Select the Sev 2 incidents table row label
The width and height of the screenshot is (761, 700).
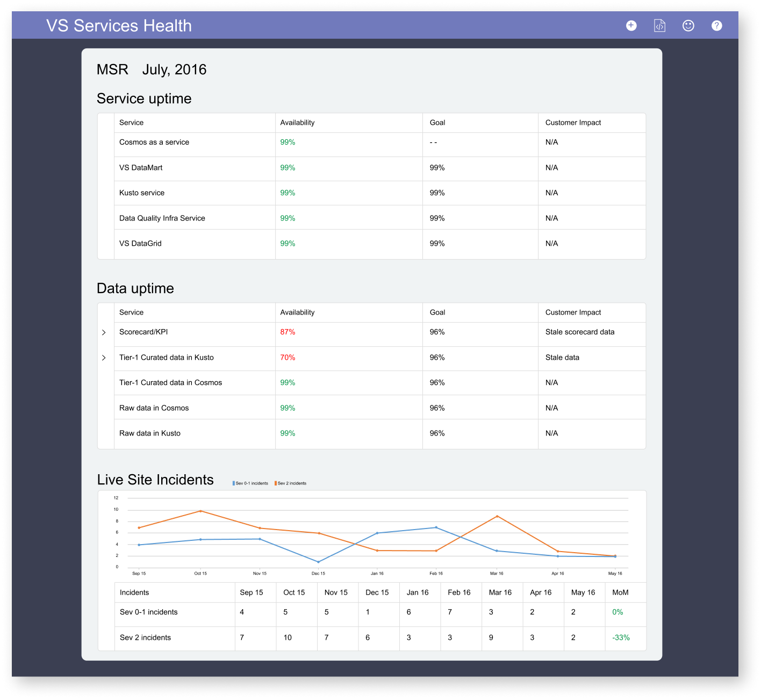[145, 637]
